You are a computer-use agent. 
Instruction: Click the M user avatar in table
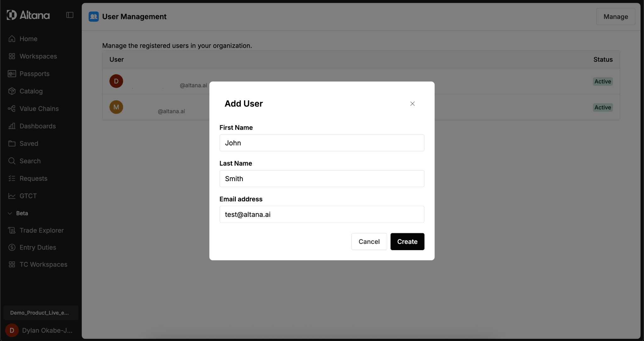[x=116, y=107]
